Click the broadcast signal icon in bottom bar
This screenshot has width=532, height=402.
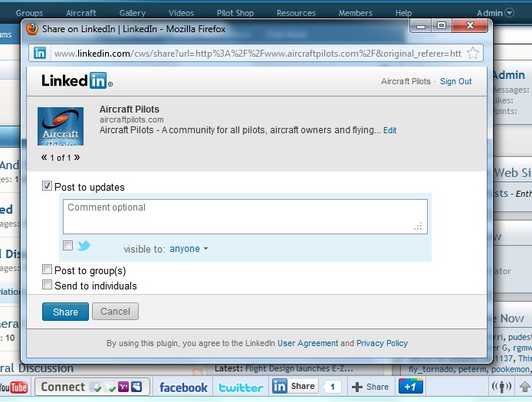tap(501, 387)
